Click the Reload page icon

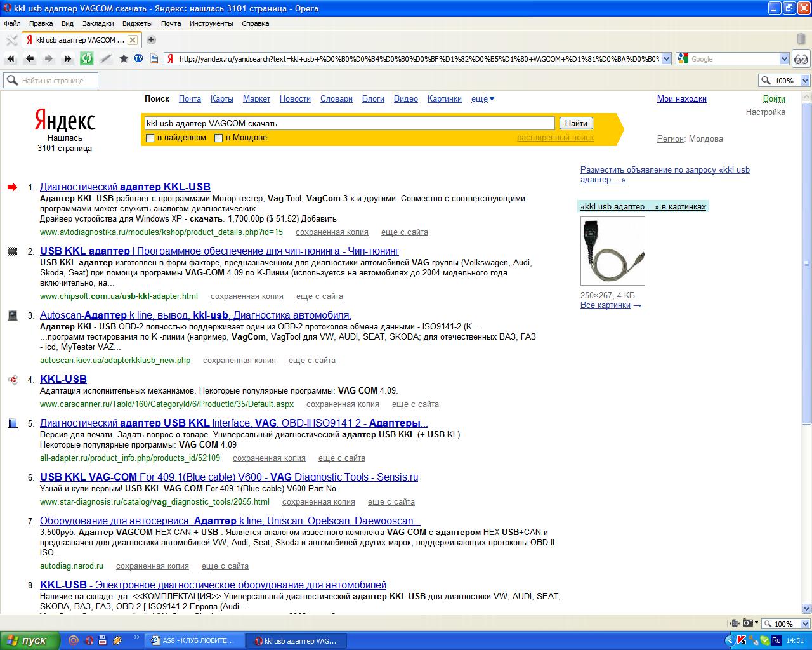[x=86, y=58]
